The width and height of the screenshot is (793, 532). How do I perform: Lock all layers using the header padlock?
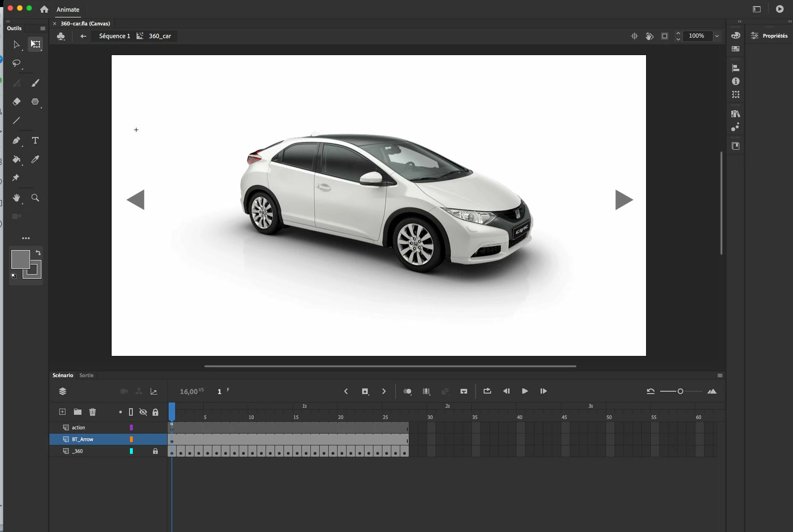click(x=155, y=412)
